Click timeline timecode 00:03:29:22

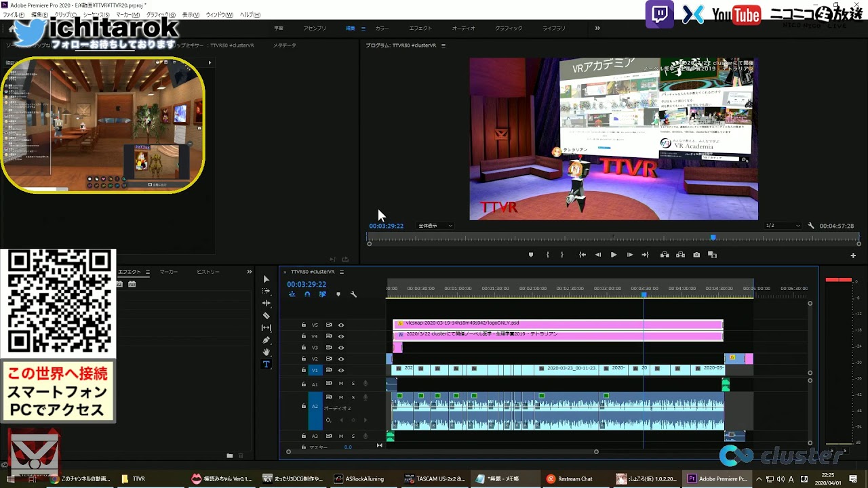click(307, 285)
